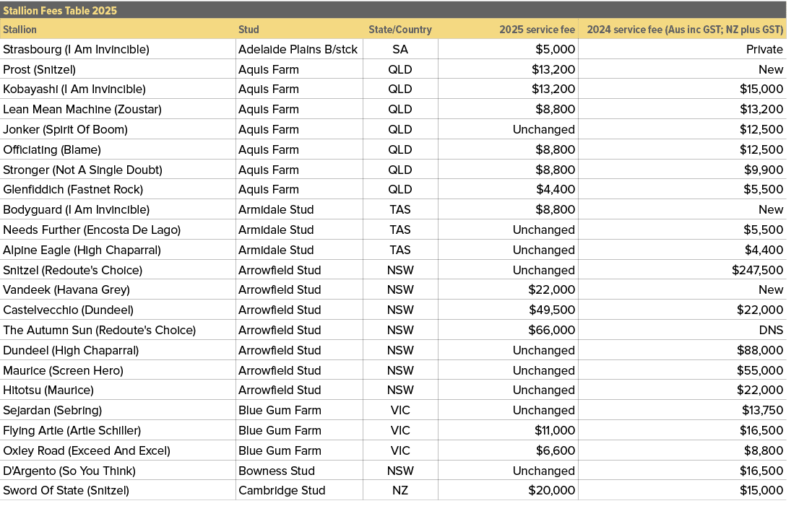Click the $247,500 fee for Snitzel
This screenshot has height=506, width=812.
pos(756,270)
